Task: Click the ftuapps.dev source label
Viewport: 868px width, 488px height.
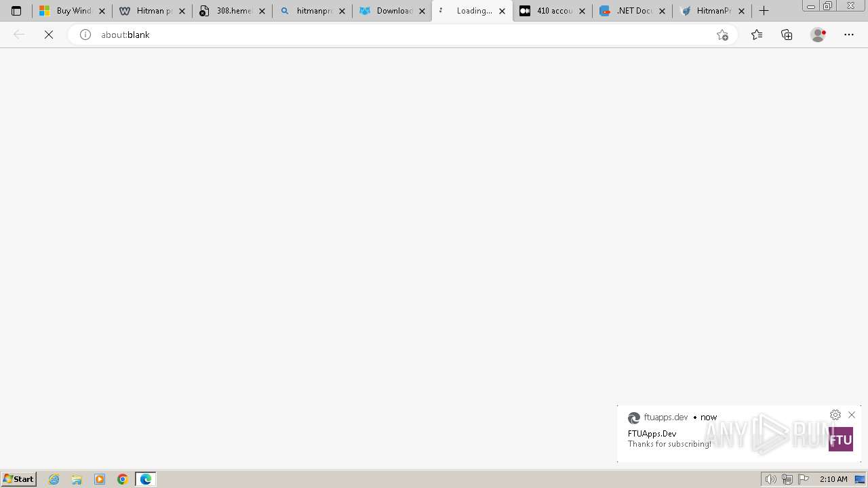Action: click(x=666, y=418)
